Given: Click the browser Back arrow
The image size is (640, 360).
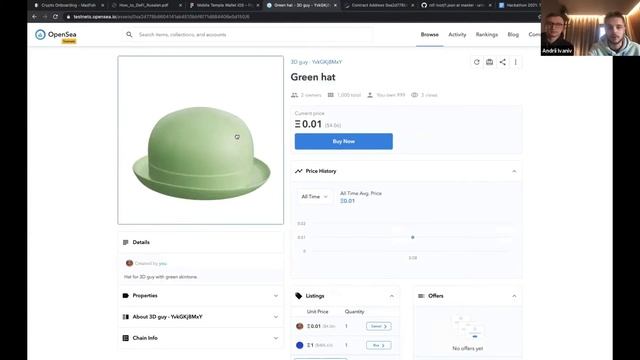Looking at the screenshot, I should 34,17.
